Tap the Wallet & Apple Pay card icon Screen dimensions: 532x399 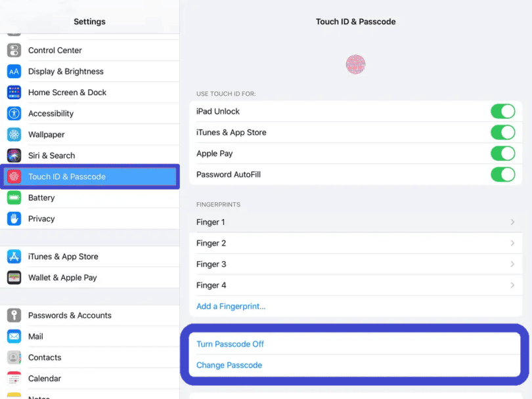(x=14, y=278)
